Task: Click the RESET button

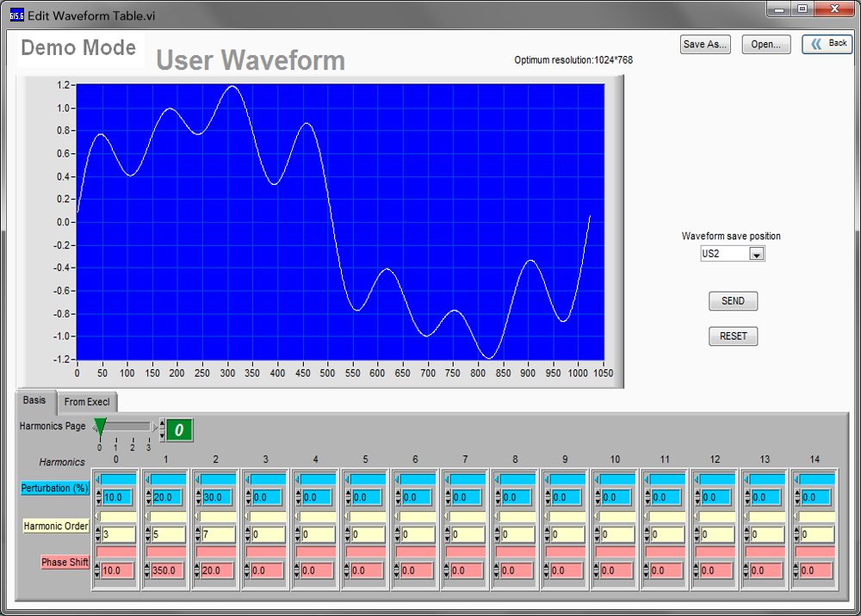Action: (x=733, y=336)
